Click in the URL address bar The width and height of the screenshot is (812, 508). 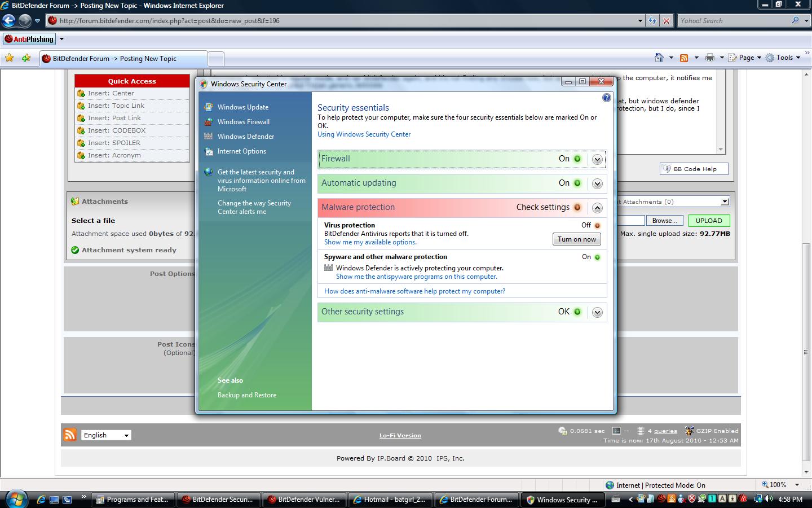point(347,21)
